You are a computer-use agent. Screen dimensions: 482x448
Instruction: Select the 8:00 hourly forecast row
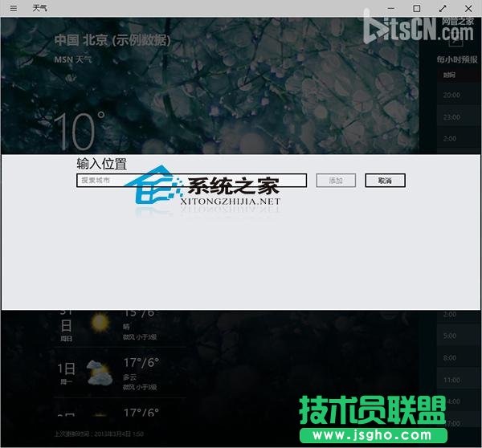459,358
